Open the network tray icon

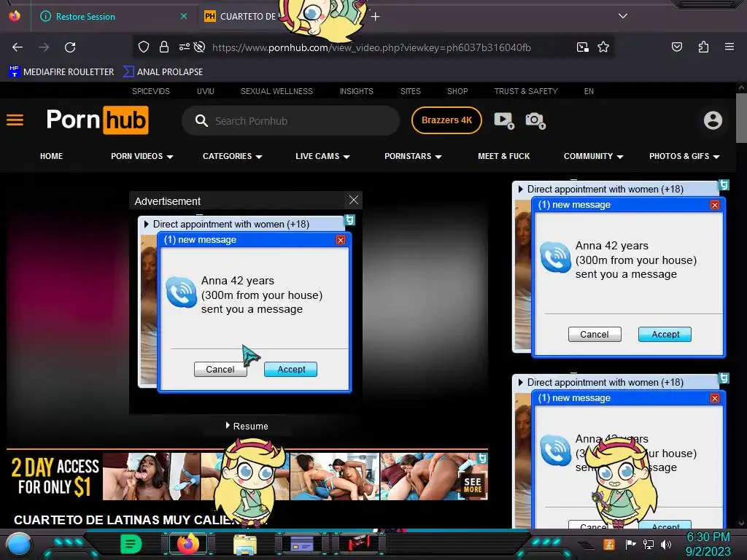click(649, 544)
